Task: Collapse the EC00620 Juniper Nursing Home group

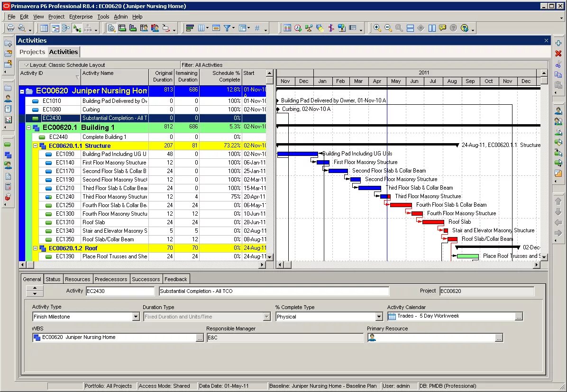Action: coord(22,91)
